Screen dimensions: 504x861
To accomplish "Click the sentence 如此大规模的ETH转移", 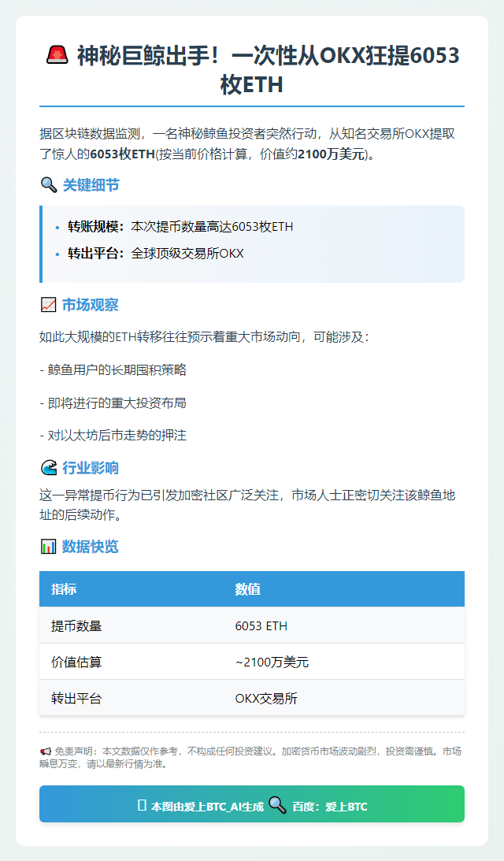I will tap(204, 337).
